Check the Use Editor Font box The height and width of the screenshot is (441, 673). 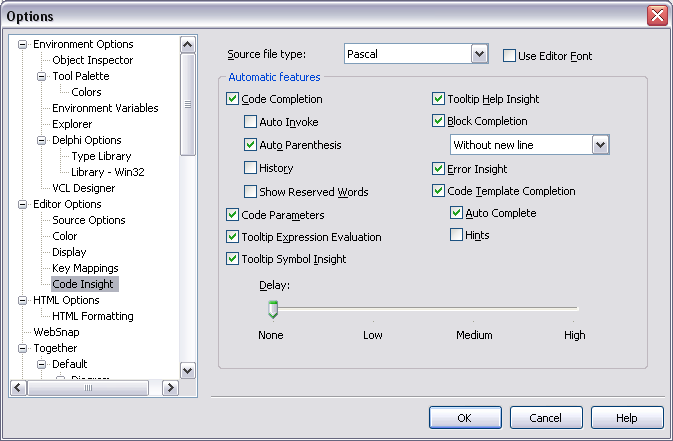click(x=509, y=56)
